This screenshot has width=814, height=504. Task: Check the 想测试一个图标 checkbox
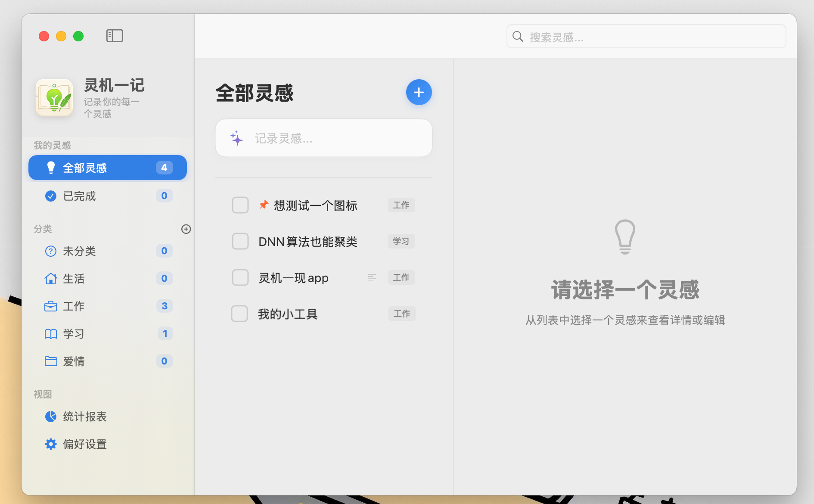(x=240, y=205)
